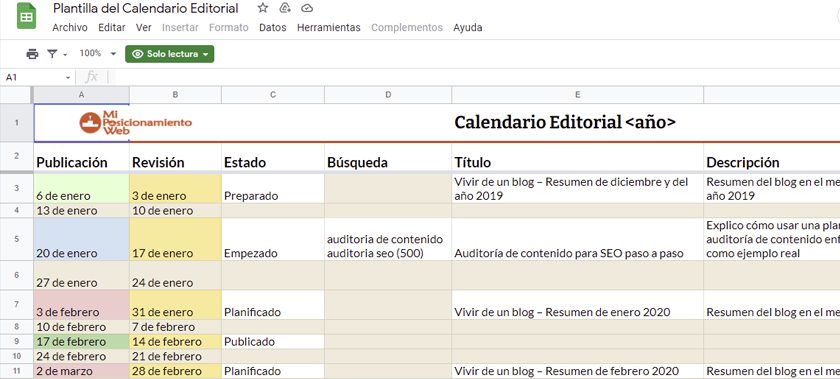Open the Archivo menu
Viewport: 840px width, 379px height.
[x=70, y=27]
